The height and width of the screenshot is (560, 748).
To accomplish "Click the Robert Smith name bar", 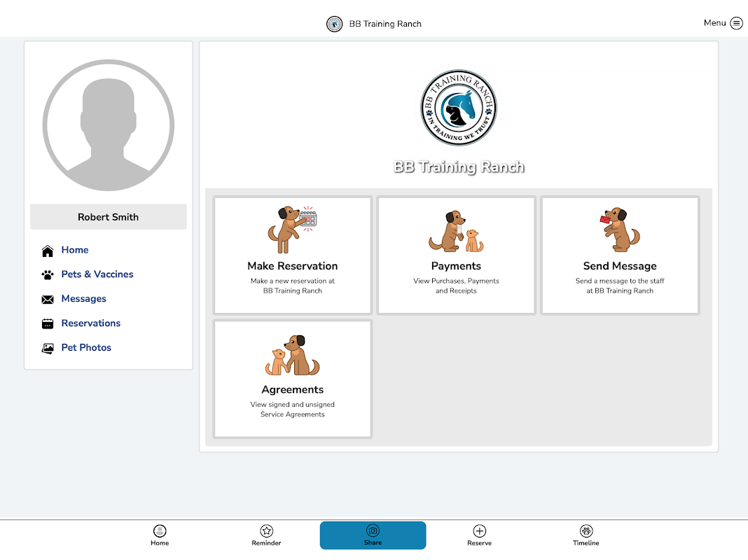I will (109, 217).
